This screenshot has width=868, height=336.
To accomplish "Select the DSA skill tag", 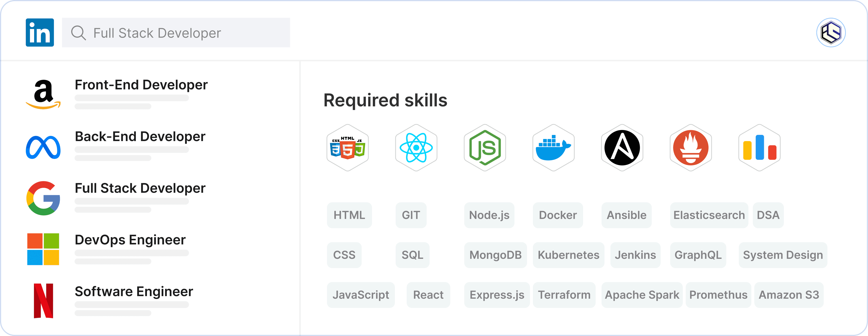I will coord(768,215).
